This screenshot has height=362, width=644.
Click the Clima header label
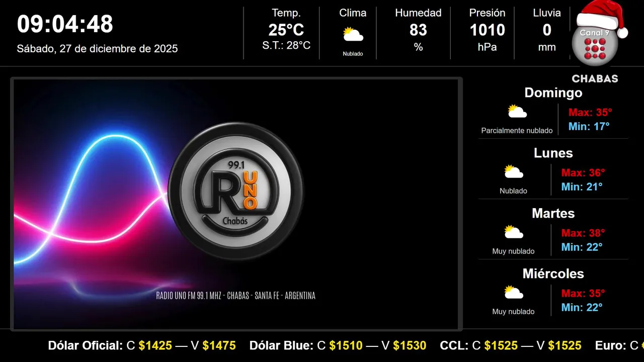353,13
